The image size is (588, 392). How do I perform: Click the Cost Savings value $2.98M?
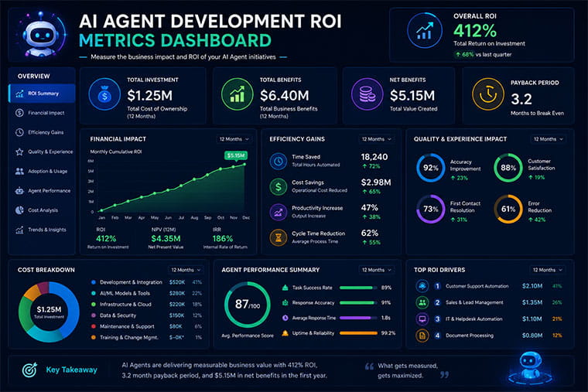coord(376,182)
